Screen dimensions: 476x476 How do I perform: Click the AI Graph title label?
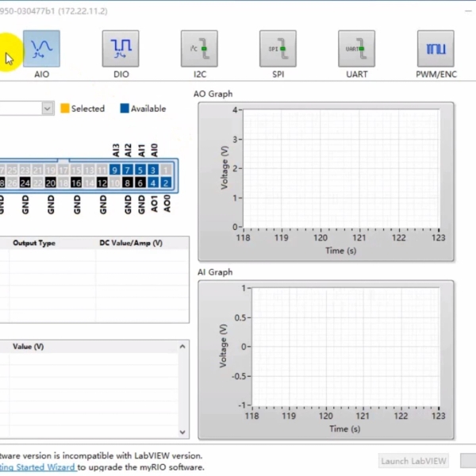pos(215,272)
